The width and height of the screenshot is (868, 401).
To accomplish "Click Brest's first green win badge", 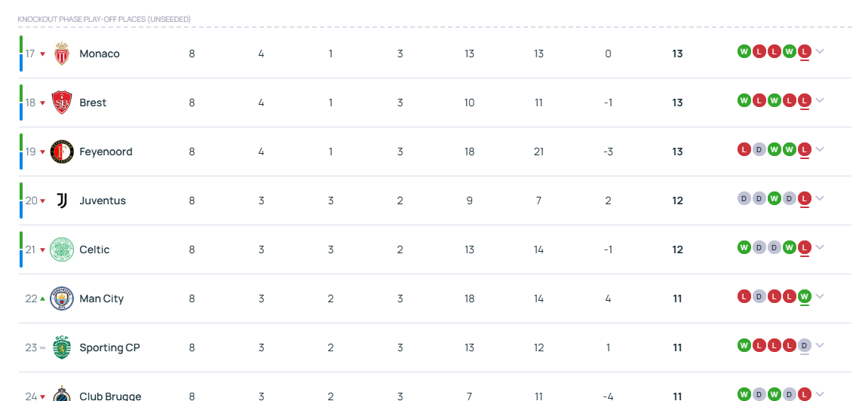I will 744,100.
